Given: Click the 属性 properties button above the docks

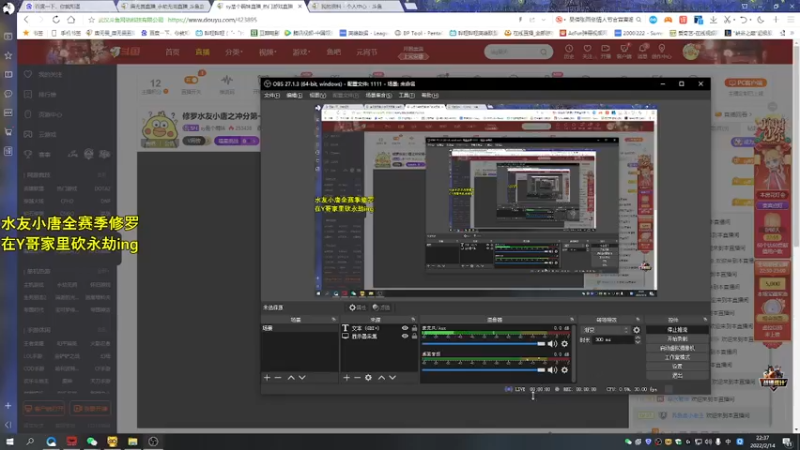Looking at the screenshot, I should coord(358,308).
